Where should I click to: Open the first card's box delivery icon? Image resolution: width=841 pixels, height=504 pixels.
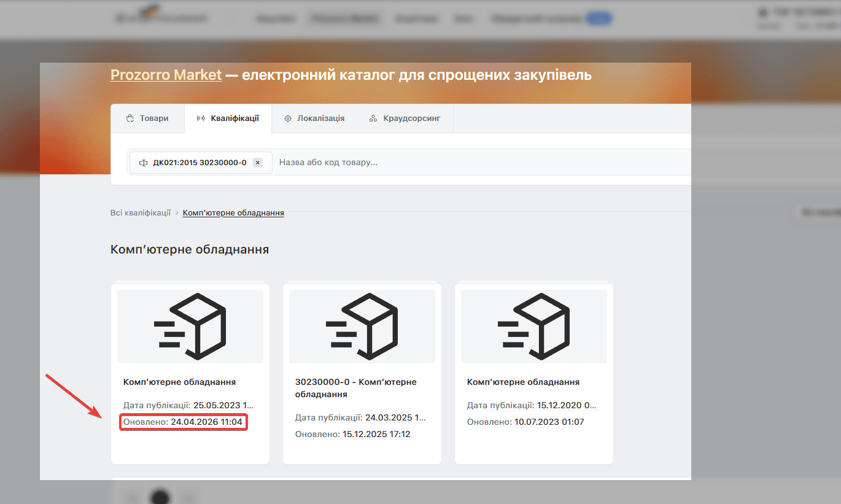tap(190, 326)
